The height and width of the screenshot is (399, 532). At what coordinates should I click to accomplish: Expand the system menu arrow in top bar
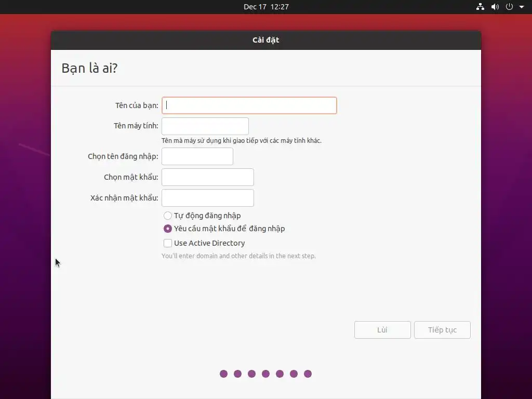click(522, 7)
